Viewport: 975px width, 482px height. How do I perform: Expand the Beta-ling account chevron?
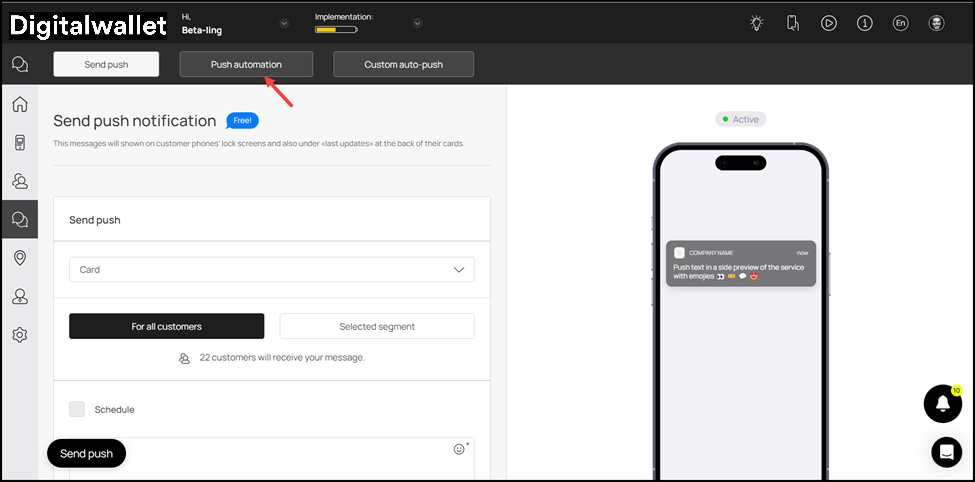[284, 23]
